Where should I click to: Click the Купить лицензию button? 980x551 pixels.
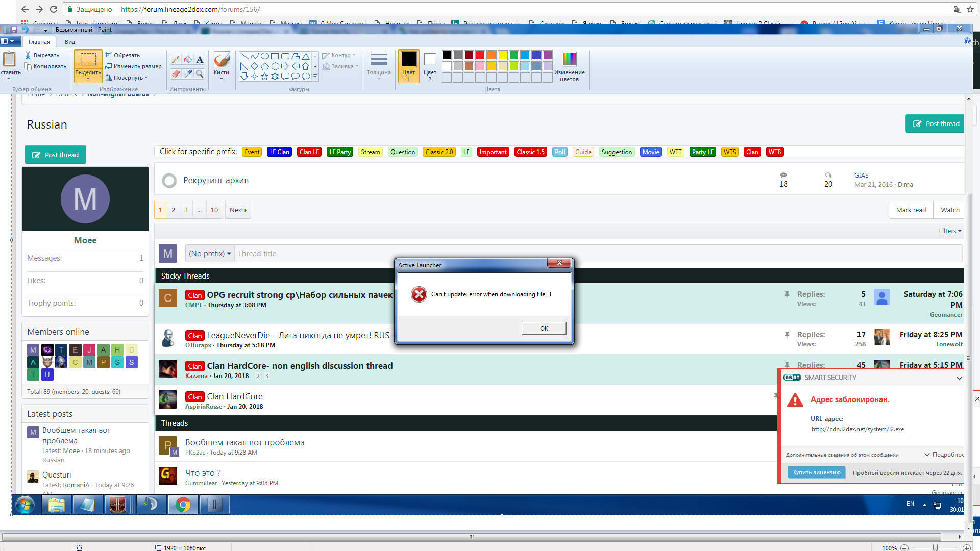pos(816,472)
